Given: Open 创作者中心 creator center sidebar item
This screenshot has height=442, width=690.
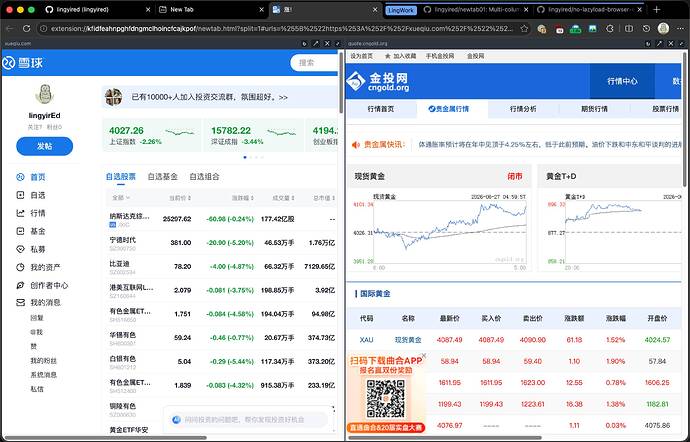Looking at the screenshot, I should click(42, 285).
